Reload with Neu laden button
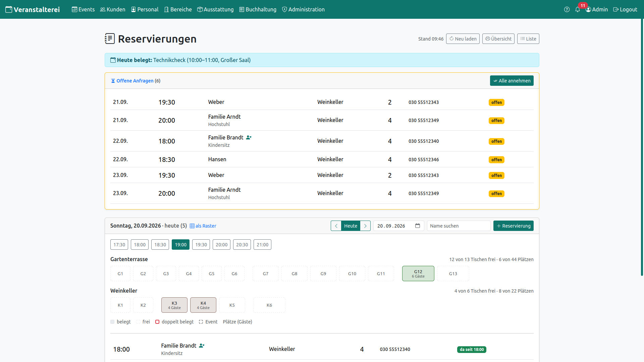 [463, 39]
